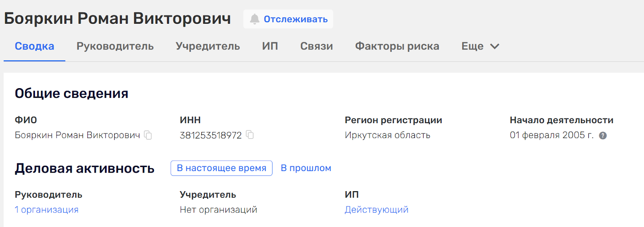Select the В прошлом filter
Image resolution: width=644 pixels, height=227 pixels.
point(306,168)
